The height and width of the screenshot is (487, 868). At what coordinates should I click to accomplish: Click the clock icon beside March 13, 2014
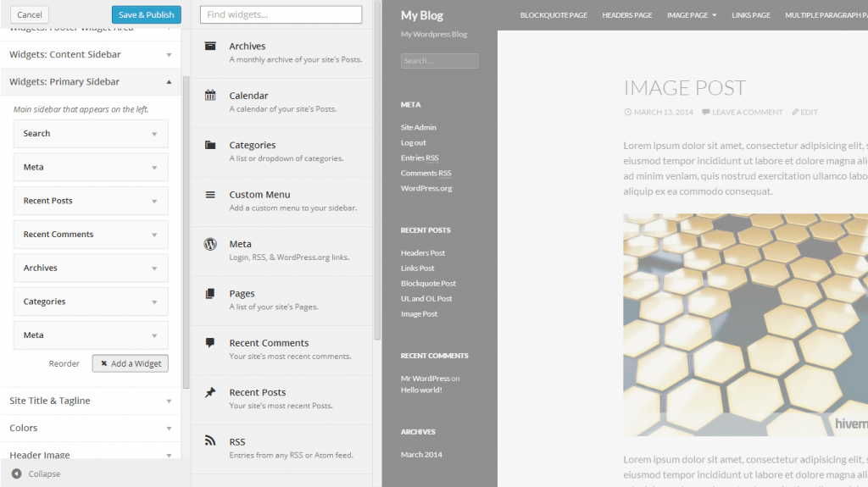point(628,112)
